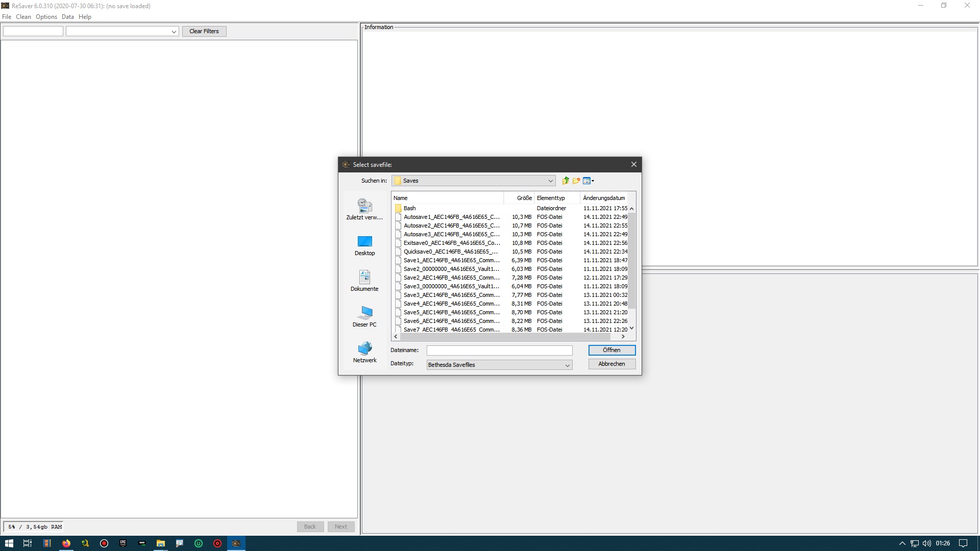The width and height of the screenshot is (980, 551).
Task: Open Zuletzt verwendet in the sidebar
Action: pos(364,209)
